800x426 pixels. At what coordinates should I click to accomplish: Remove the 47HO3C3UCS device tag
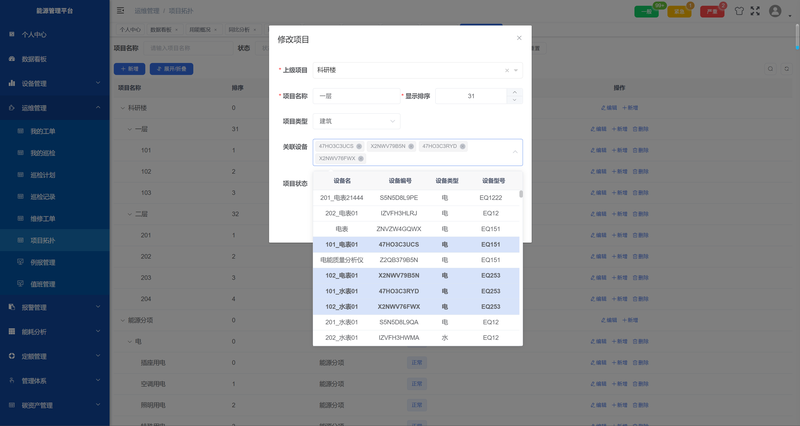point(359,146)
